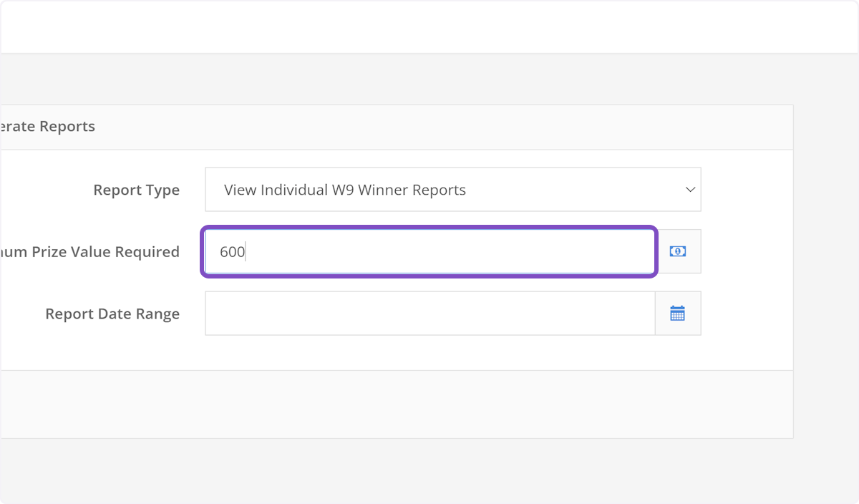Click the Report Type label
Viewport: 859px width, 504px height.
(x=136, y=190)
